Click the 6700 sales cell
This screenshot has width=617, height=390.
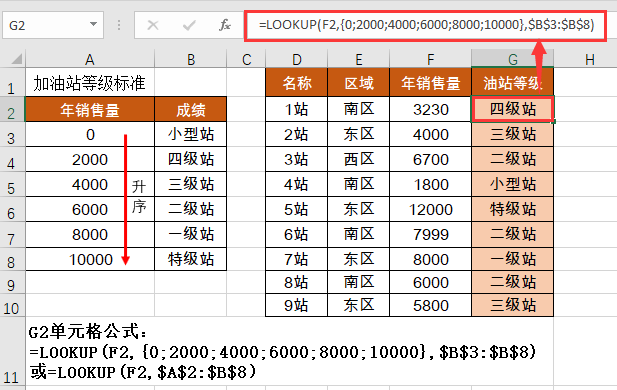(430, 159)
